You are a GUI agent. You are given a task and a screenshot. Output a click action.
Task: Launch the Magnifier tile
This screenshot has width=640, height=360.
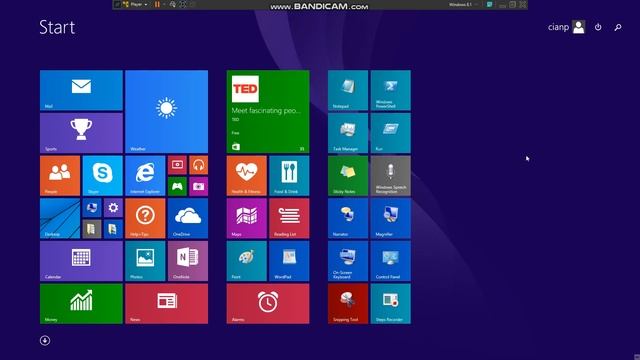391,218
